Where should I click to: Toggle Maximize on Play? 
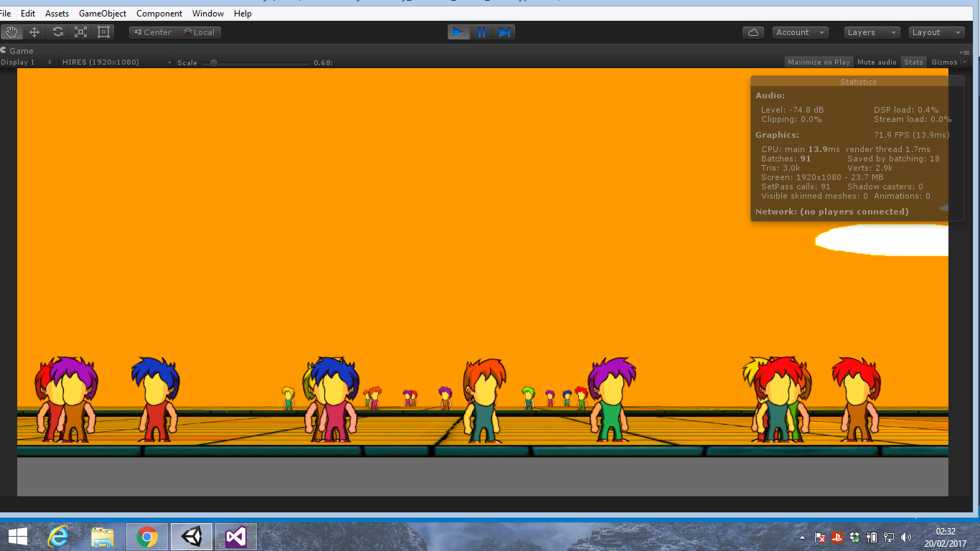(819, 62)
